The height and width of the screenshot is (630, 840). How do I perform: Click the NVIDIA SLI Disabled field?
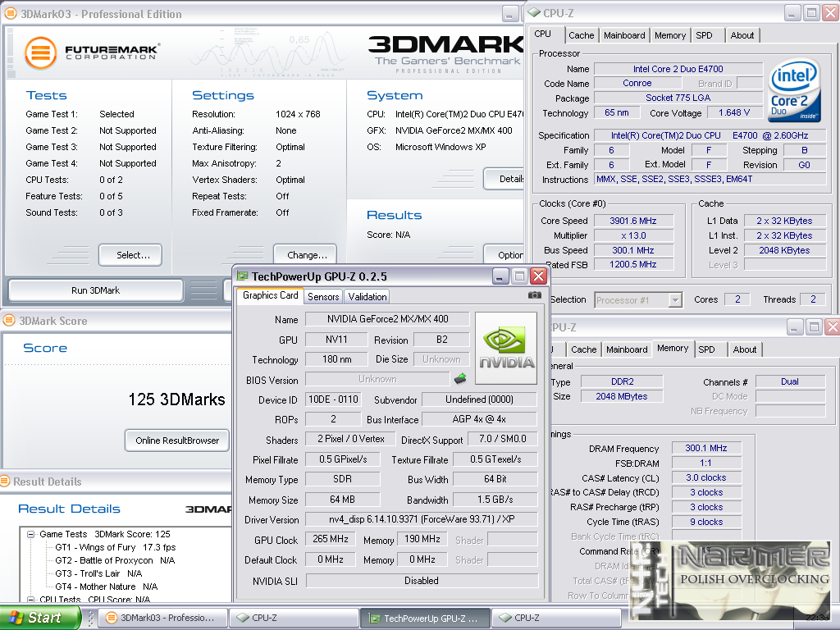pos(421,581)
